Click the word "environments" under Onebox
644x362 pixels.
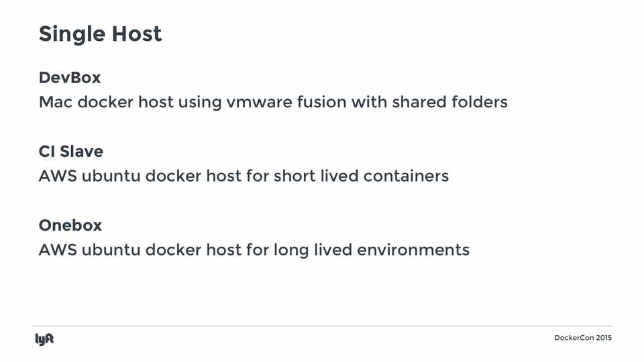click(413, 250)
